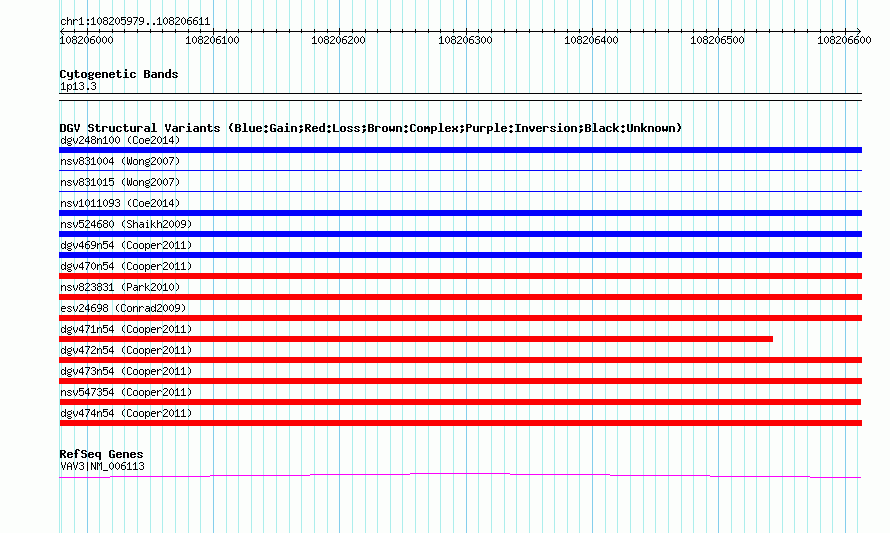Click ruler position 108206300
Screen dimensions: 890x533
[x=465, y=40]
